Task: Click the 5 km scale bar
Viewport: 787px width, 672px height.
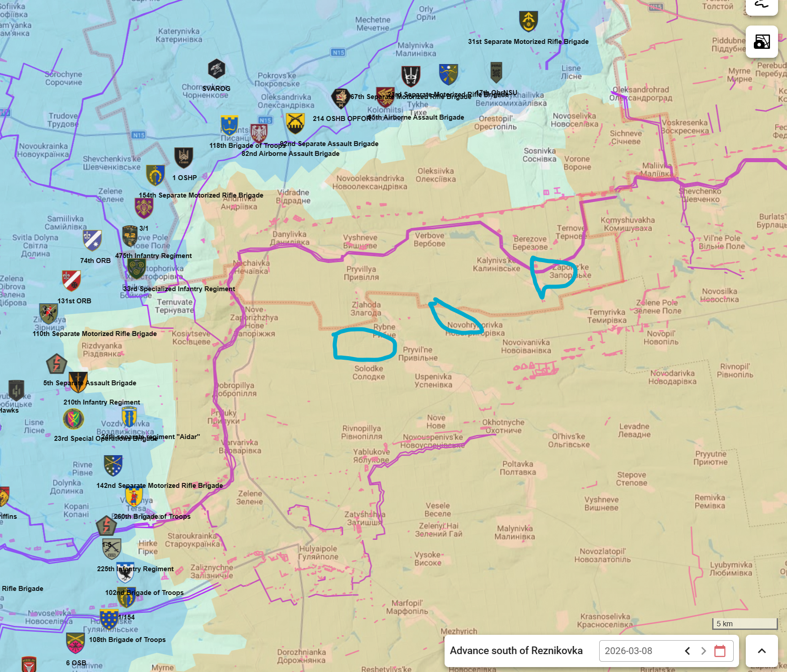Action: [745, 624]
